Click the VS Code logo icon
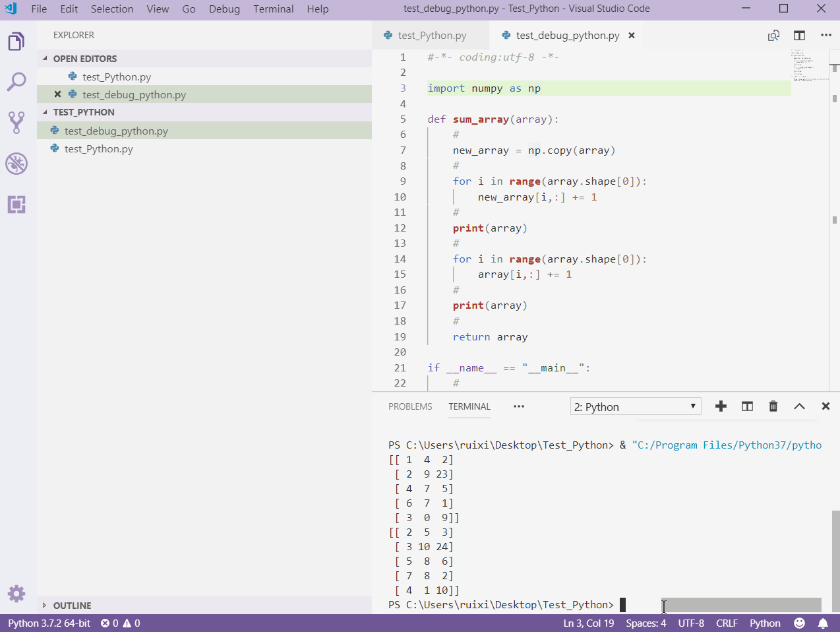Screen dimensions: 840x632 (11, 9)
